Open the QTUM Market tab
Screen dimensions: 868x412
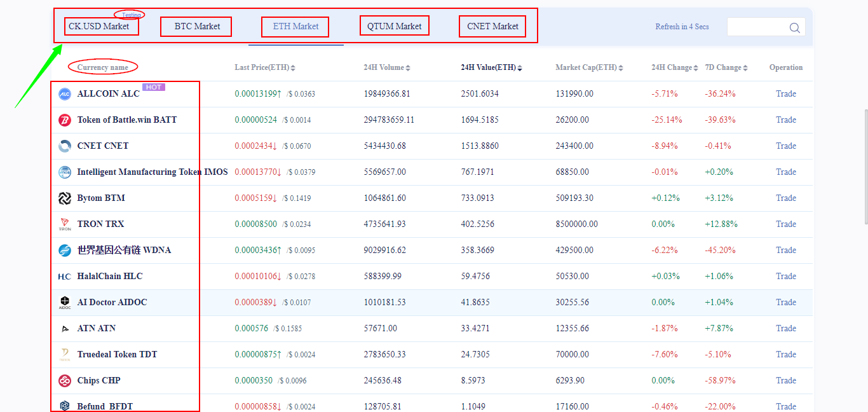[395, 26]
